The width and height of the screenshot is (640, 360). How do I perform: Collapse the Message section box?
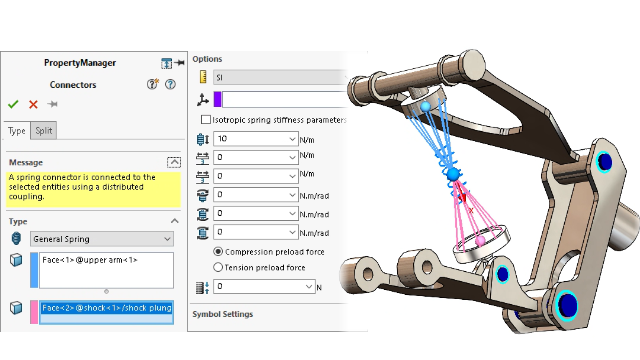click(x=174, y=162)
